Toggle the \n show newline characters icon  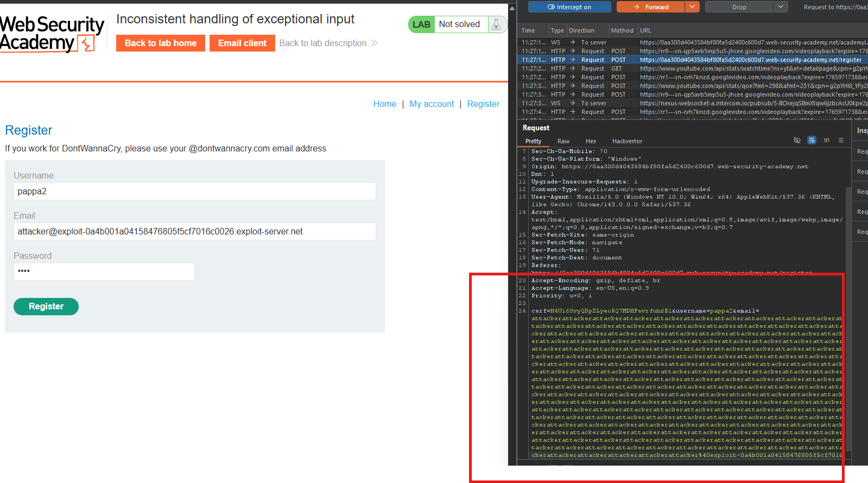coord(826,140)
